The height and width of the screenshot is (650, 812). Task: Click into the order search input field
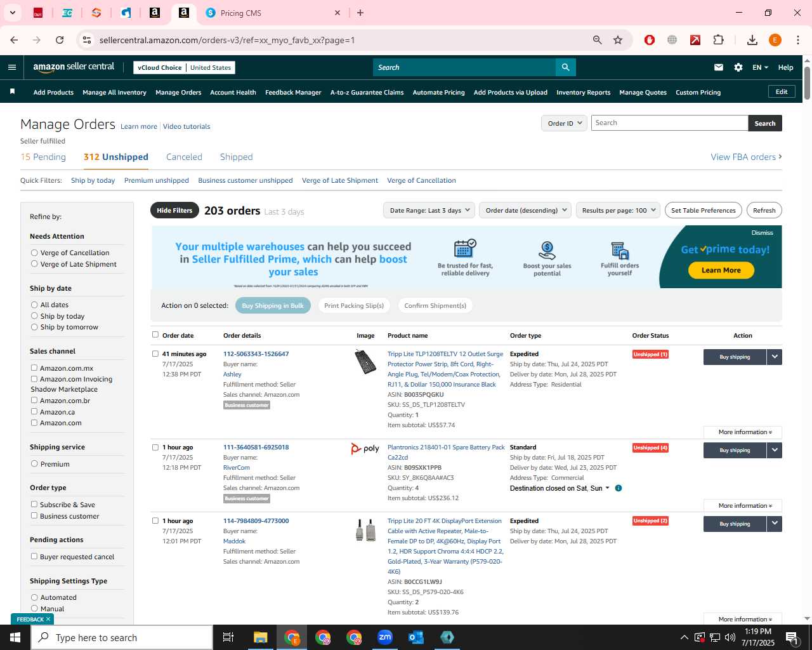pos(669,123)
